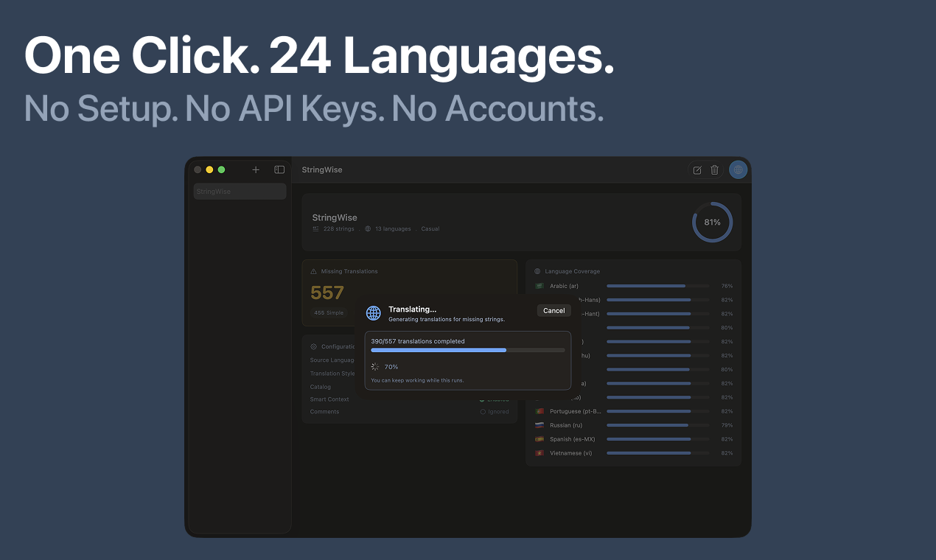Image resolution: width=936 pixels, height=560 pixels.
Task: Click the edit pencil icon in toolbar
Action: coord(697,170)
